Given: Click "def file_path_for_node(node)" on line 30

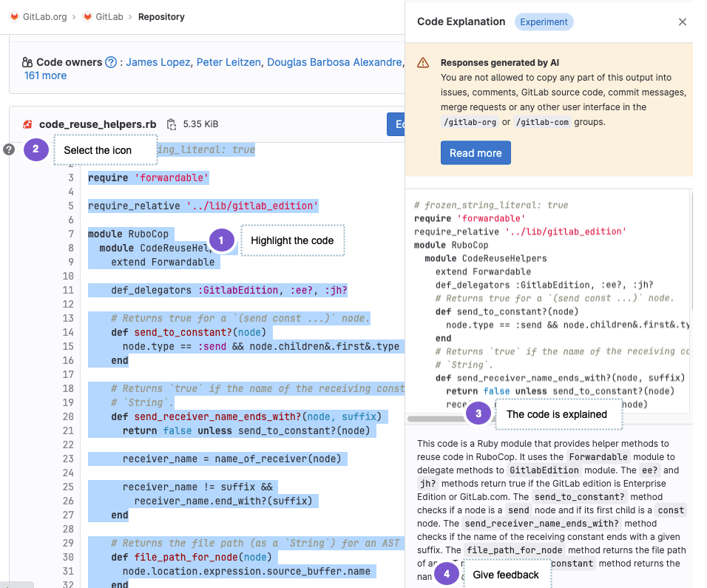Looking at the screenshot, I should (x=192, y=558).
